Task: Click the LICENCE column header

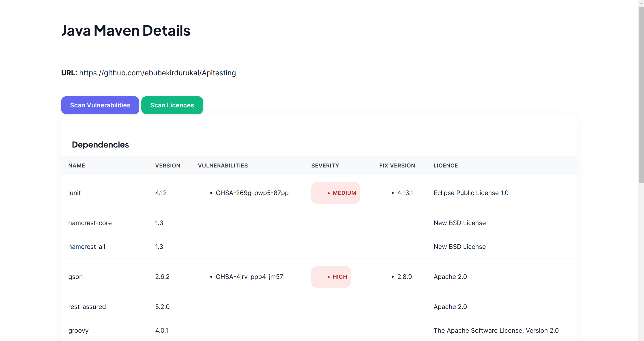Action: (x=446, y=165)
